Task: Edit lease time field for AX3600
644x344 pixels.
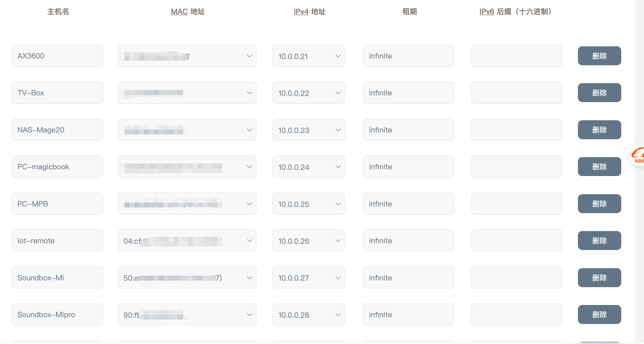Action: [x=408, y=56]
